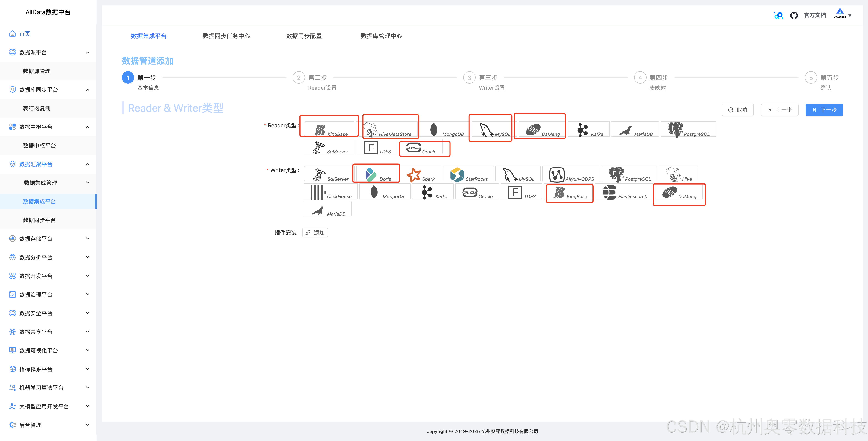Open 数据库管理中心 tab
Screen dimensions: 868x441
click(381, 36)
